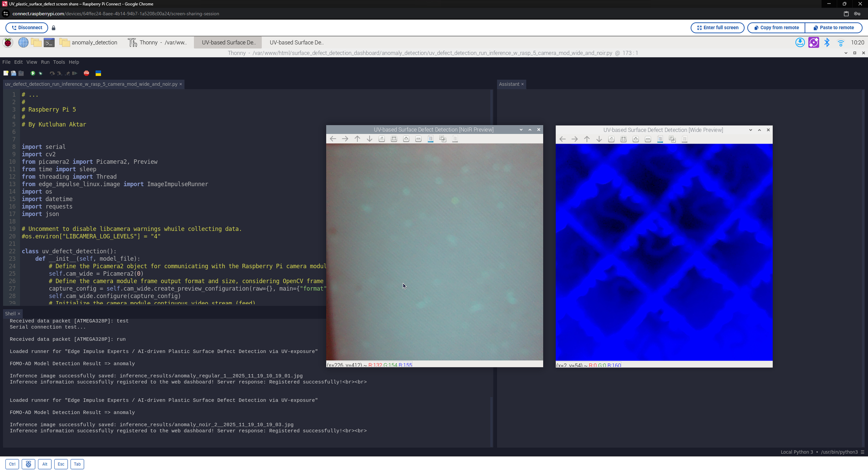Pan up in Wide Preview window
Image resolution: width=868 pixels, height=472 pixels.
[x=587, y=139]
